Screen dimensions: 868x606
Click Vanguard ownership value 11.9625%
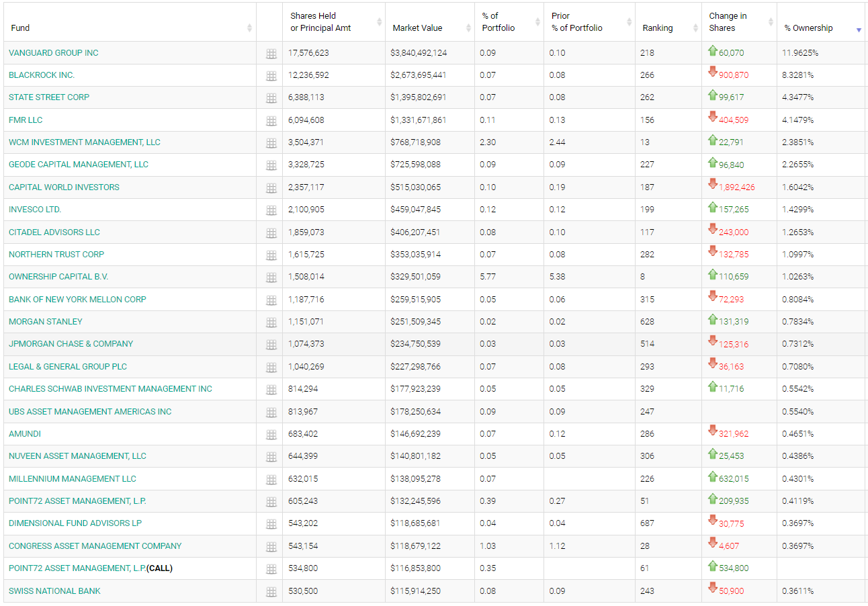(x=800, y=53)
